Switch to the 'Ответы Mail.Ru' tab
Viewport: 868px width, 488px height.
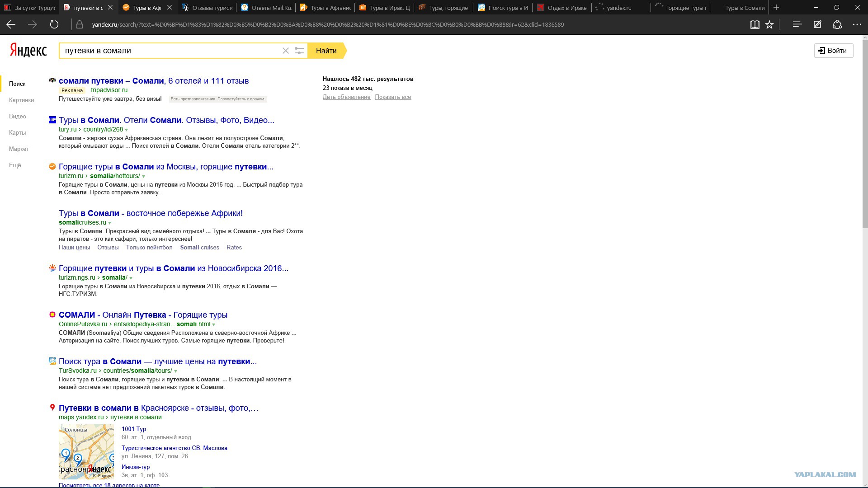pos(266,8)
